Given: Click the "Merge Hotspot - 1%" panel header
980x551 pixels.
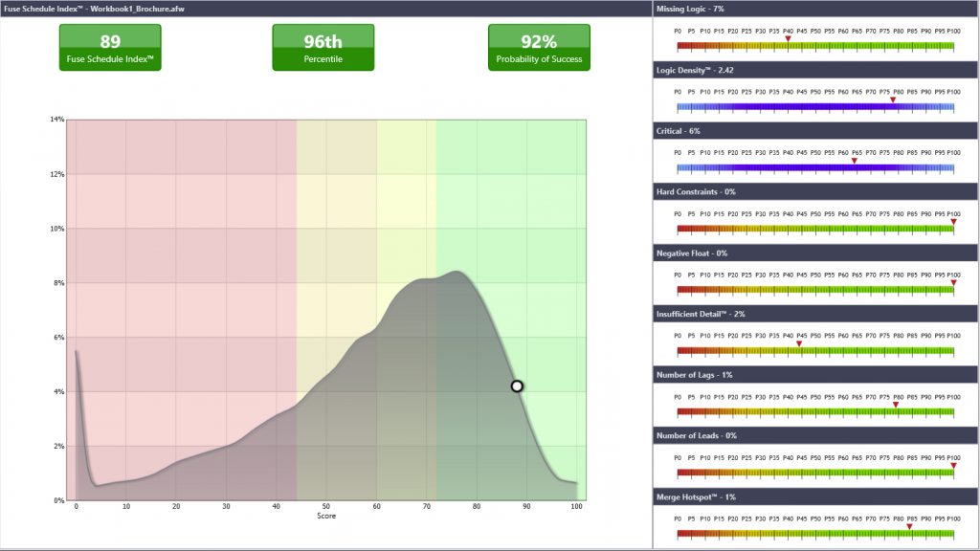Looking at the screenshot, I should click(815, 497).
